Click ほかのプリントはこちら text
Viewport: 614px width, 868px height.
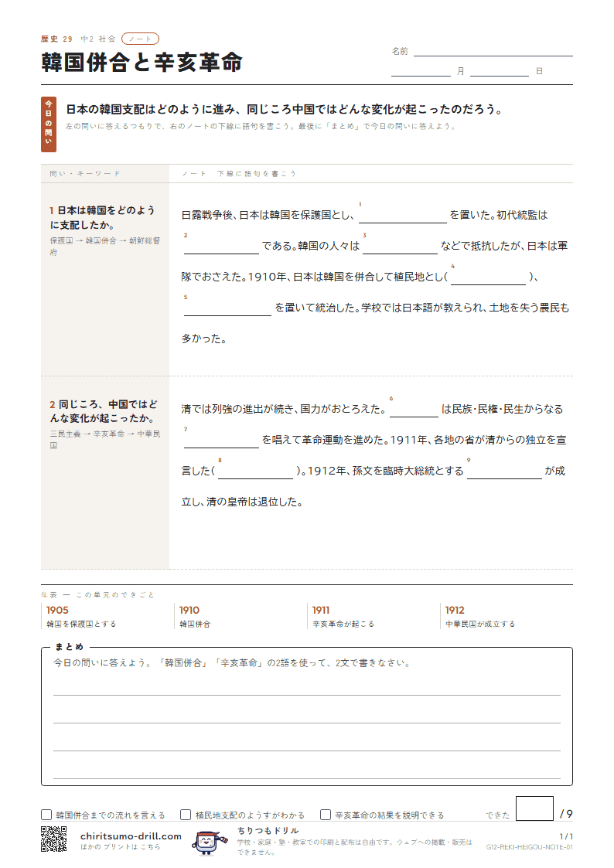(121, 847)
